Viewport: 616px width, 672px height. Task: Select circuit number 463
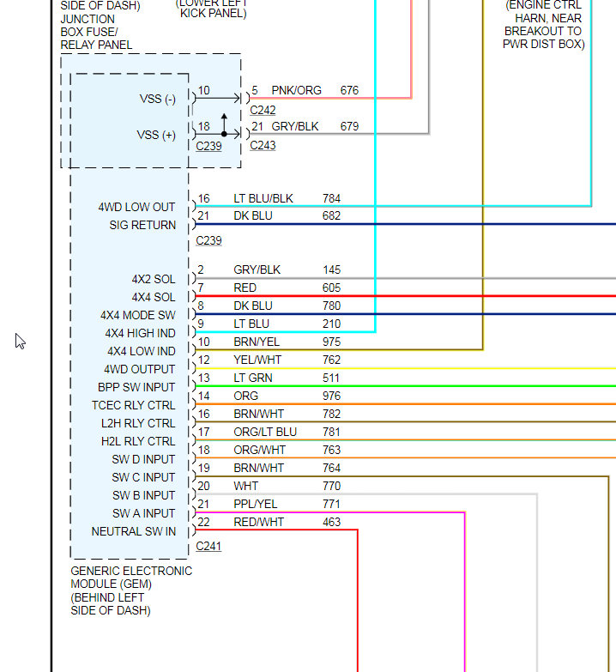331,522
